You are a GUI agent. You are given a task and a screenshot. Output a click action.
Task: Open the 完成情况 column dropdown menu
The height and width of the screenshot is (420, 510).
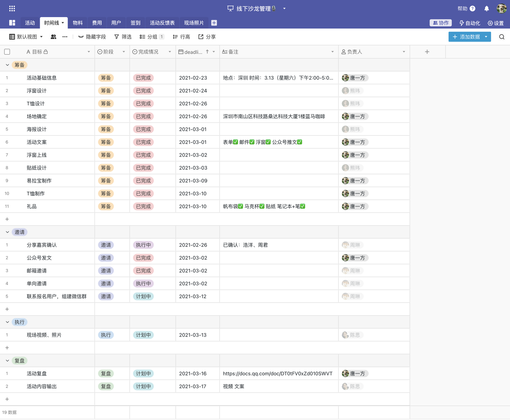coord(170,52)
